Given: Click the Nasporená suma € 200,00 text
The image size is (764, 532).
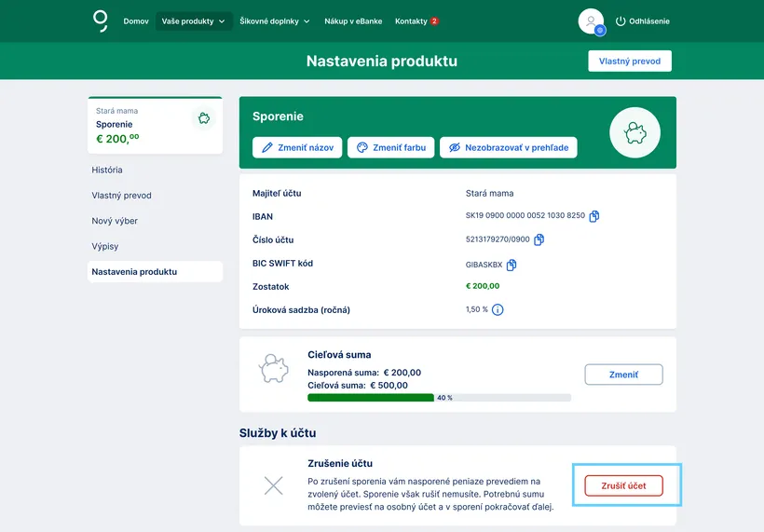Looking at the screenshot, I should [364, 373].
